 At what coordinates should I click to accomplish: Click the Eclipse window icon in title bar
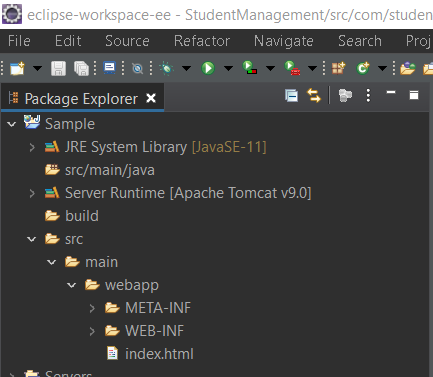click(x=12, y=14)
